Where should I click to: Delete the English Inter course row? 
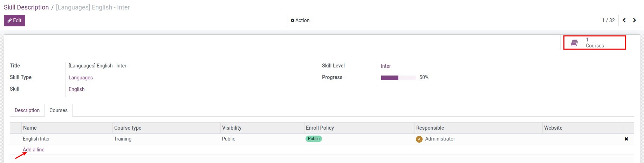click(x=626, y=139)
